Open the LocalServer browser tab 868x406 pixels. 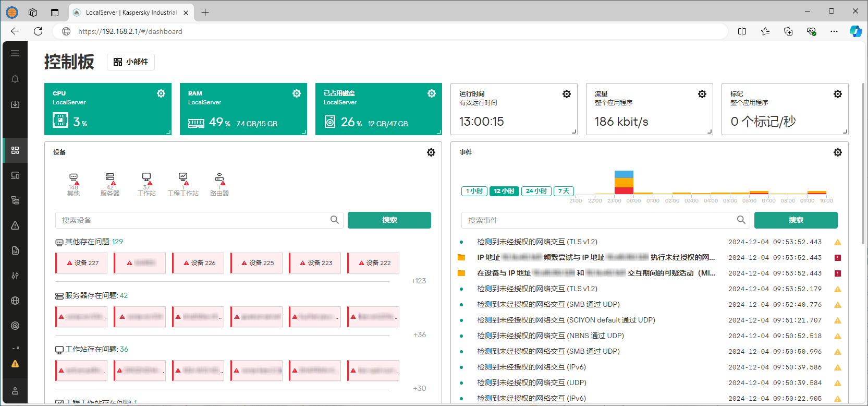pos(130,13)
